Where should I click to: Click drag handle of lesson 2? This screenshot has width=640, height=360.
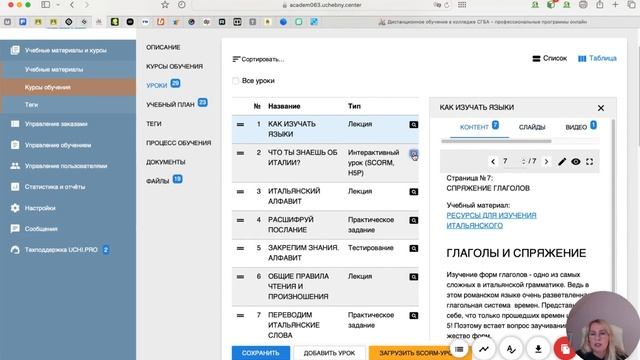[240, 153]
